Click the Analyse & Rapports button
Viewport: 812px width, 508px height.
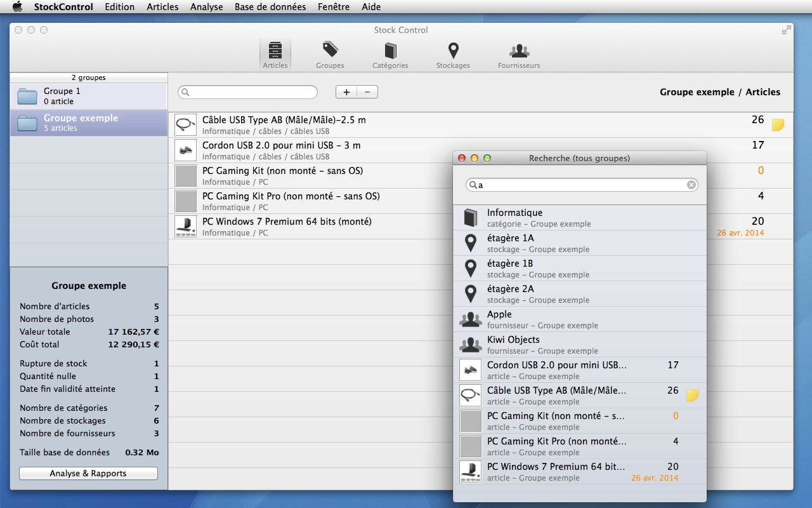[88, 474]
